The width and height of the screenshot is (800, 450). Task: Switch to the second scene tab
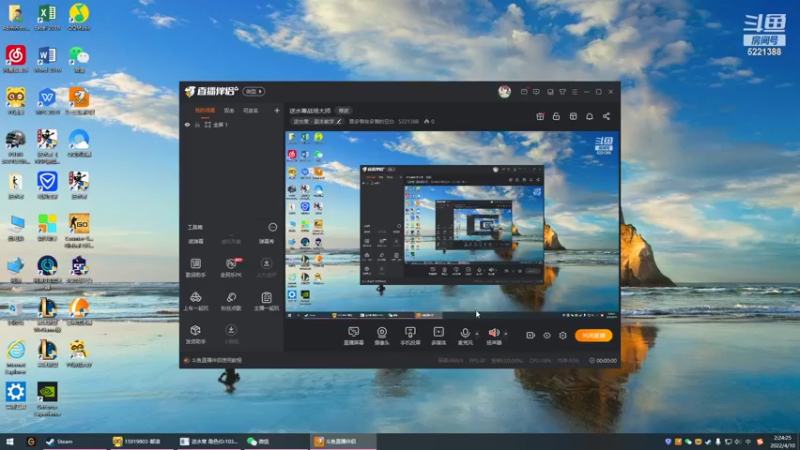coord(229,110)
